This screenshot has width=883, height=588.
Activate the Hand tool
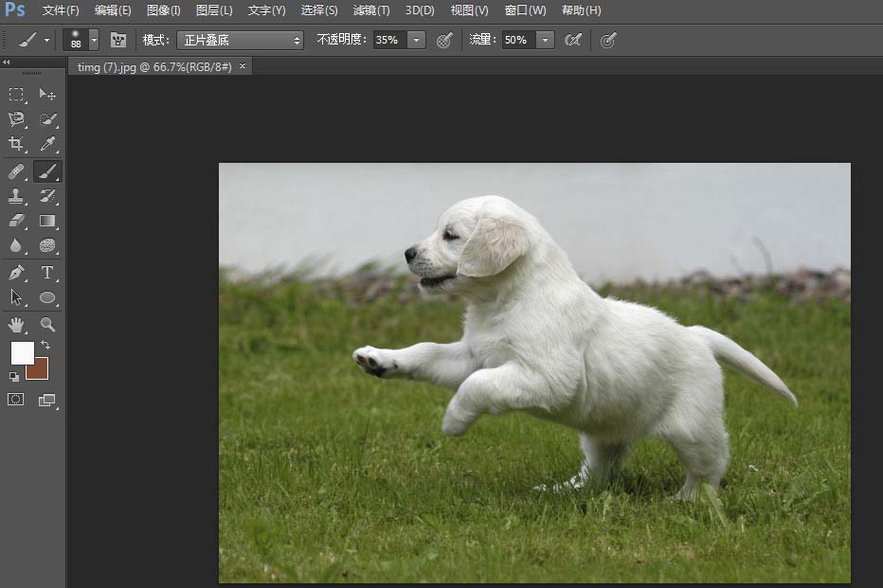(15, 324)
